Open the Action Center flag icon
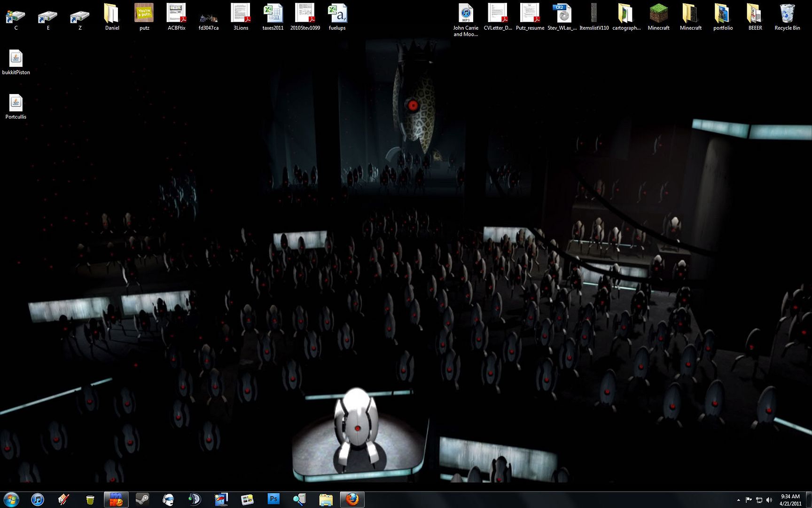 click(749, 500)
